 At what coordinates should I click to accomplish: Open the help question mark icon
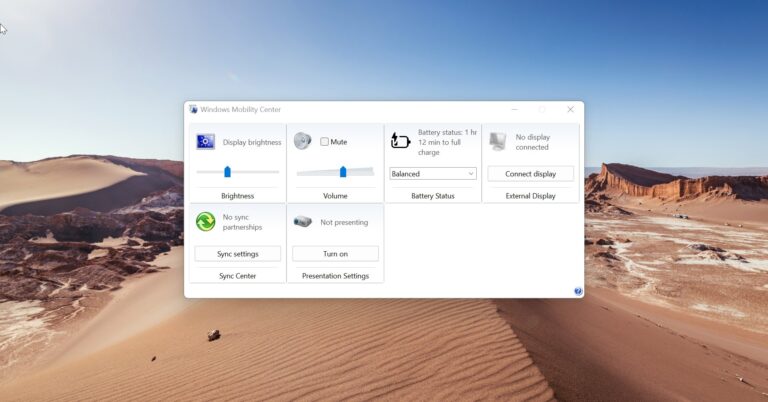pos(578,291)
